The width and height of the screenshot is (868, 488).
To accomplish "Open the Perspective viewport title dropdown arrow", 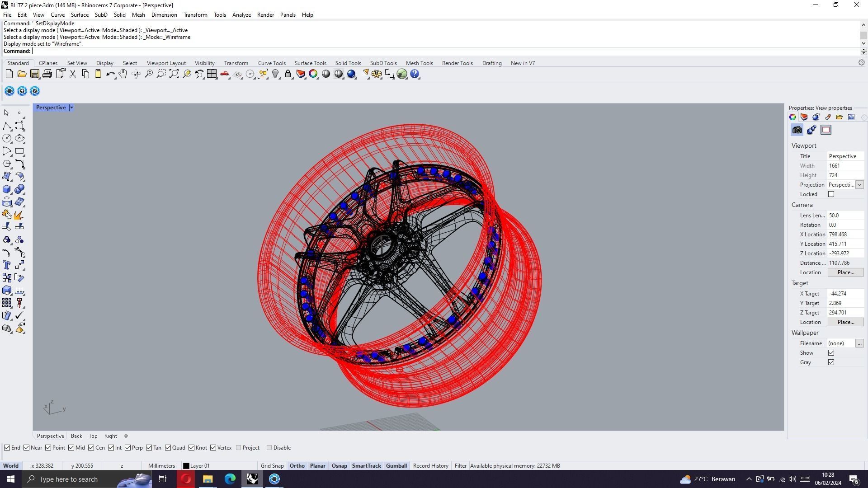I will tap(71, 108).
